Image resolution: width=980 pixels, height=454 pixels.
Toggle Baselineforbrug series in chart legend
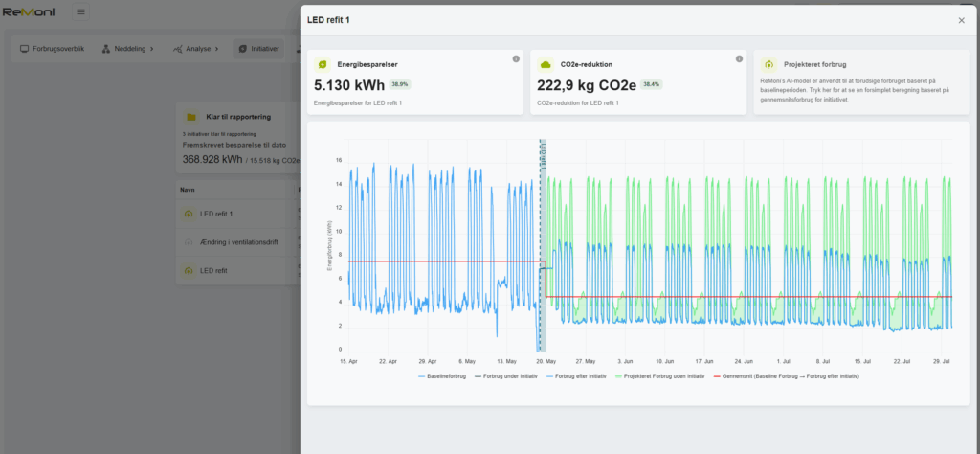point(442,376)
